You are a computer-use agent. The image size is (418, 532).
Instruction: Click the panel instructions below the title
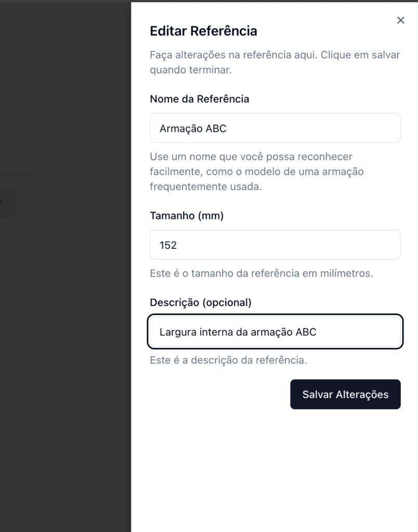[x=275, y=62]
